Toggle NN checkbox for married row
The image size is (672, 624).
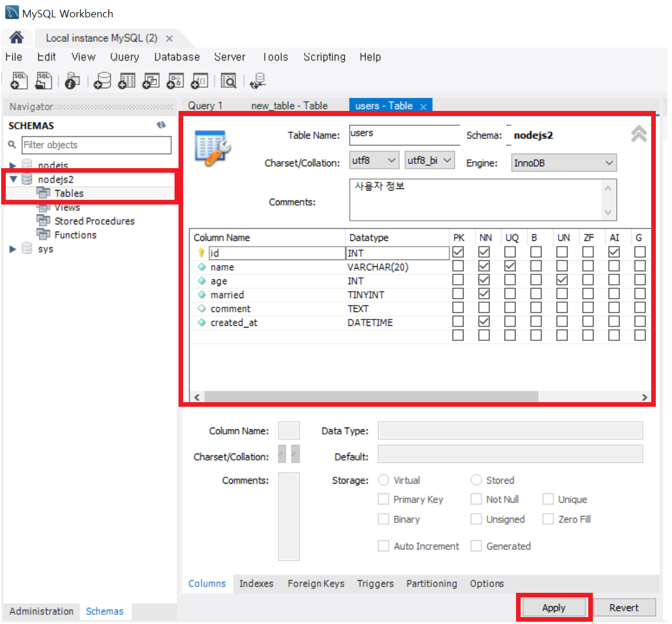click(x=484, y=294)
